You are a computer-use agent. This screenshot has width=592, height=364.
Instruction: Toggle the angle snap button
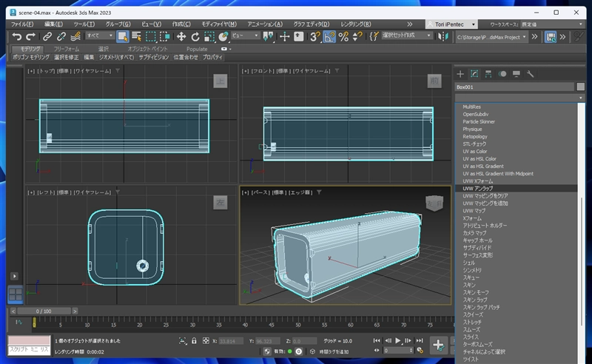click(330, 36)
